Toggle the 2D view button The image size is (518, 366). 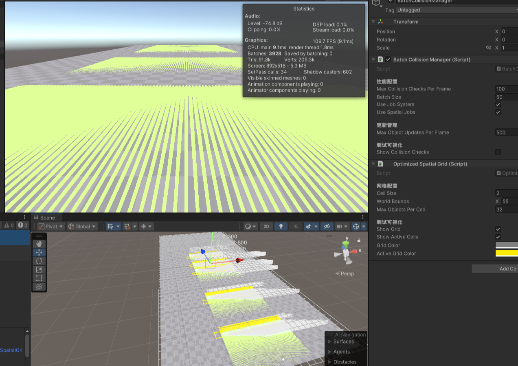[266, 226]
